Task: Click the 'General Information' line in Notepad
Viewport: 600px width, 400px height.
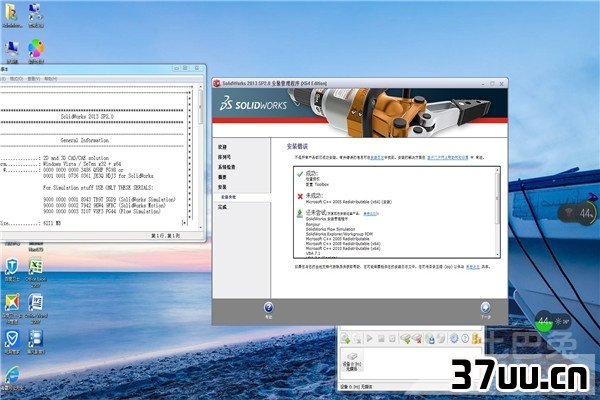Action: (84, 140)
